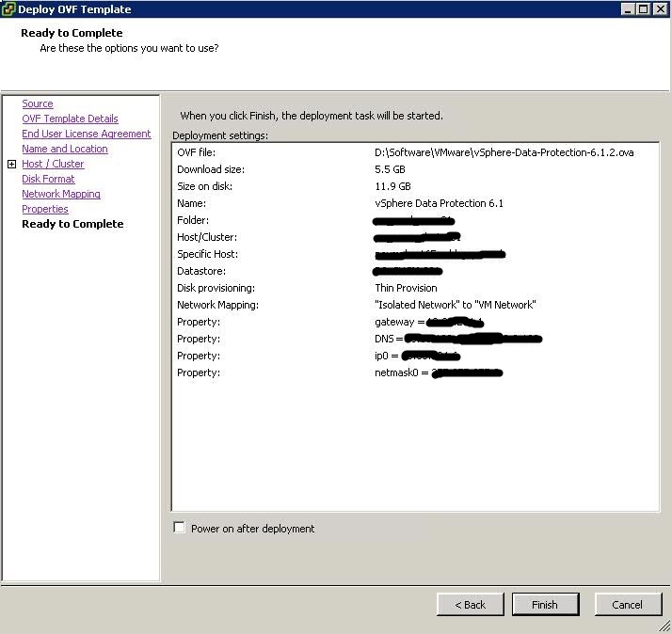672x634 pixels.
Task: Minimize the Deploy OVF Template window
Action: pyautogui.click(x=628, y=9)
